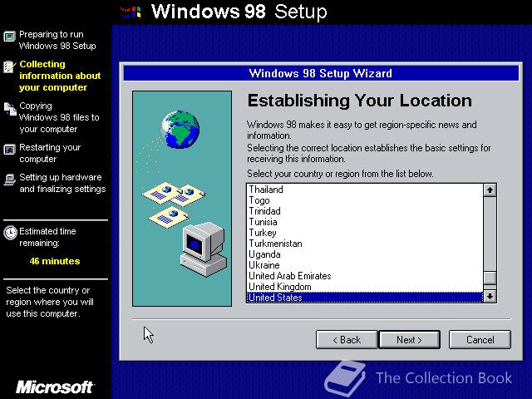This screenshot has height=399, width=532.
Task: Click the highlighted United States entry
Action: tap(365, 298)
